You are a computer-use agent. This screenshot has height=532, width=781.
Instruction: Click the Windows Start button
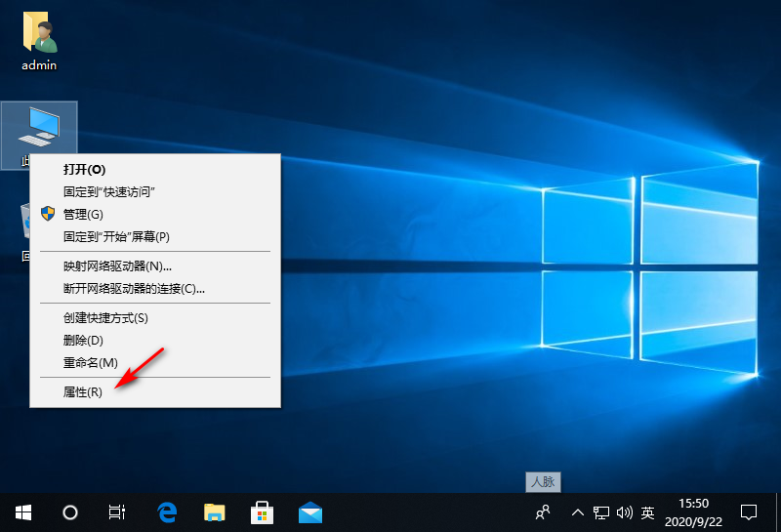tap(22, 512)
